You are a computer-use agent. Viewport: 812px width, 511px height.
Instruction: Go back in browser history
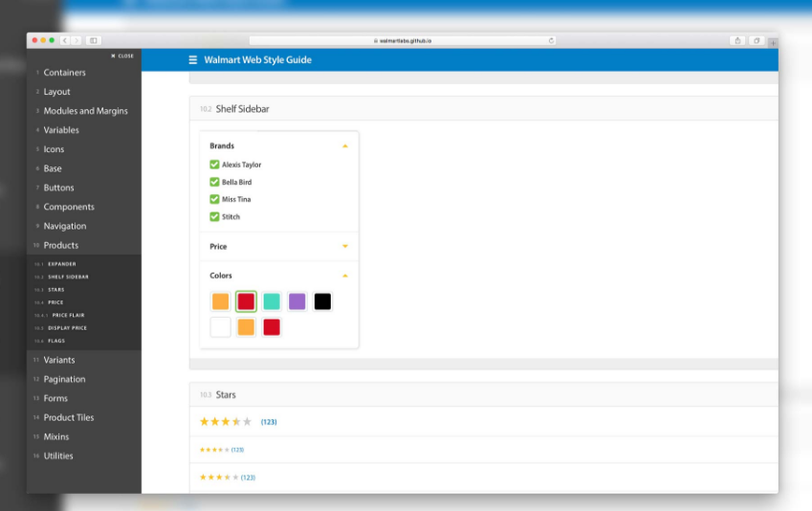[65, 40]
